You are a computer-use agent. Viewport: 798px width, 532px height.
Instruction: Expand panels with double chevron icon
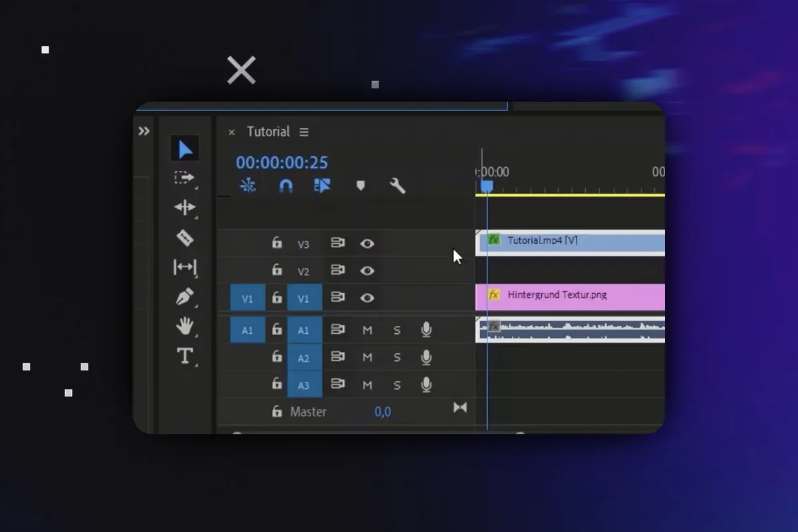click(144, 131)
